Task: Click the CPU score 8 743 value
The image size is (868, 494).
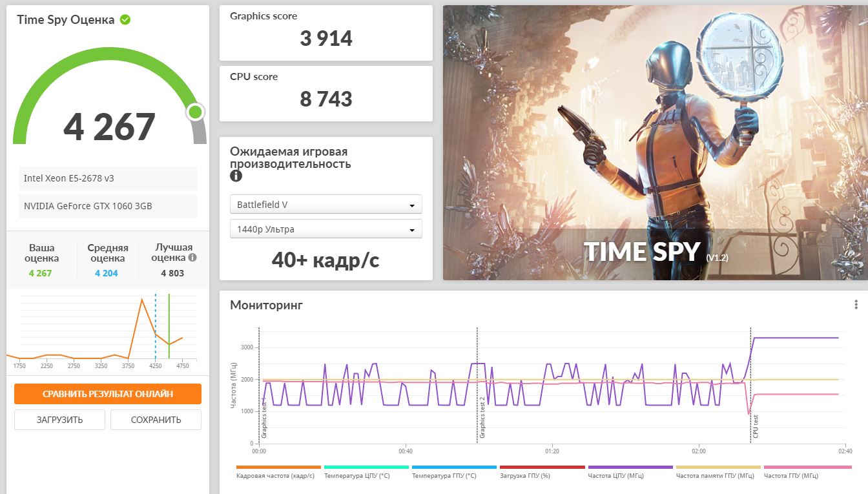Action: (326, 99)
